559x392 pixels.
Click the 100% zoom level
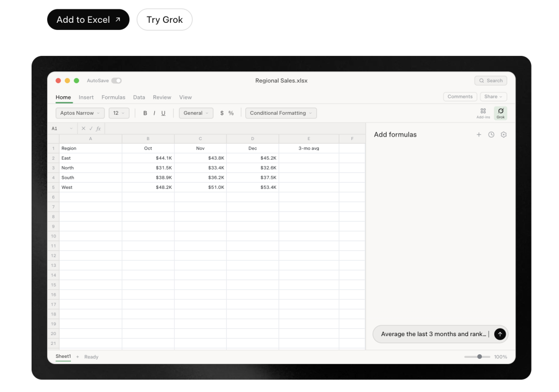[x=501, y=357]
